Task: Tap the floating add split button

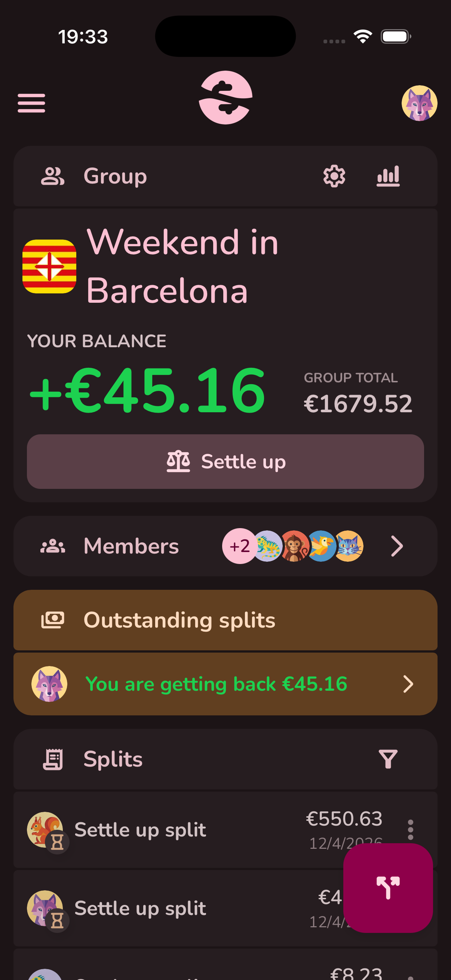Action: point(388,888)
